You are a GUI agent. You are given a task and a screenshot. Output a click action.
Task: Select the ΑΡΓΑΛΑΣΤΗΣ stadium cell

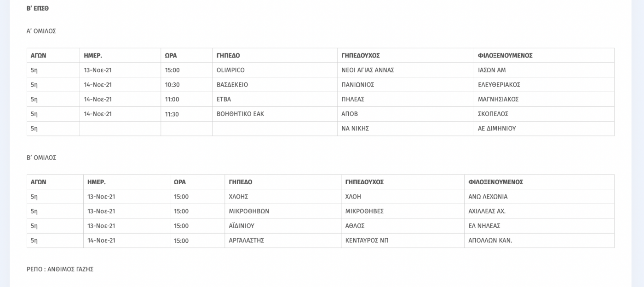click(283, 240)
